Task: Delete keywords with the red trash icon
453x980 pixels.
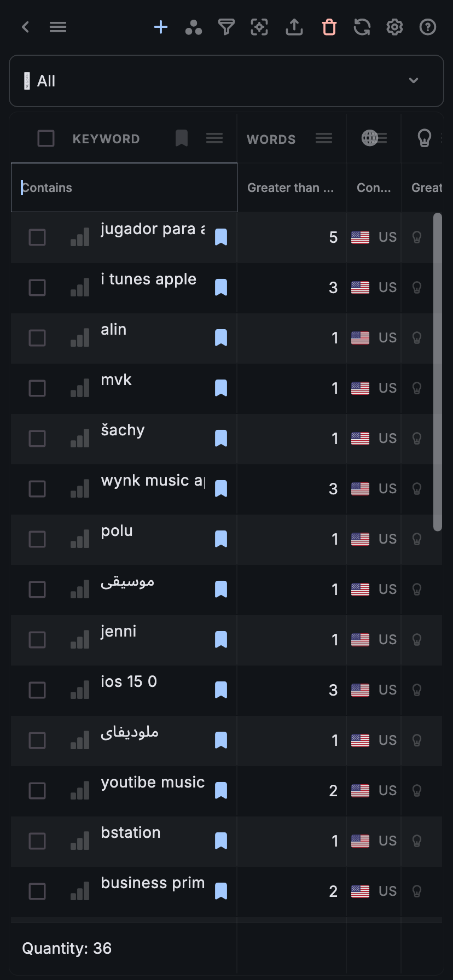Action: [329, 27]
